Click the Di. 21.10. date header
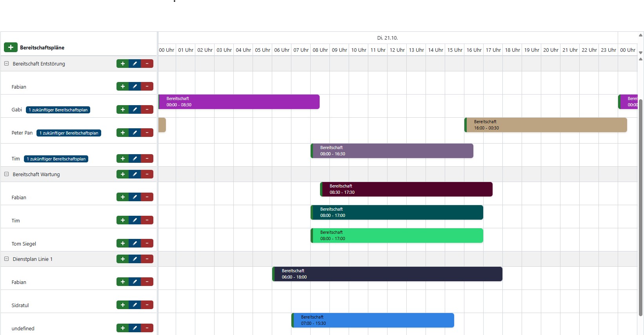The width and height of the screenshot is (644, 335). tap(387, 38)
